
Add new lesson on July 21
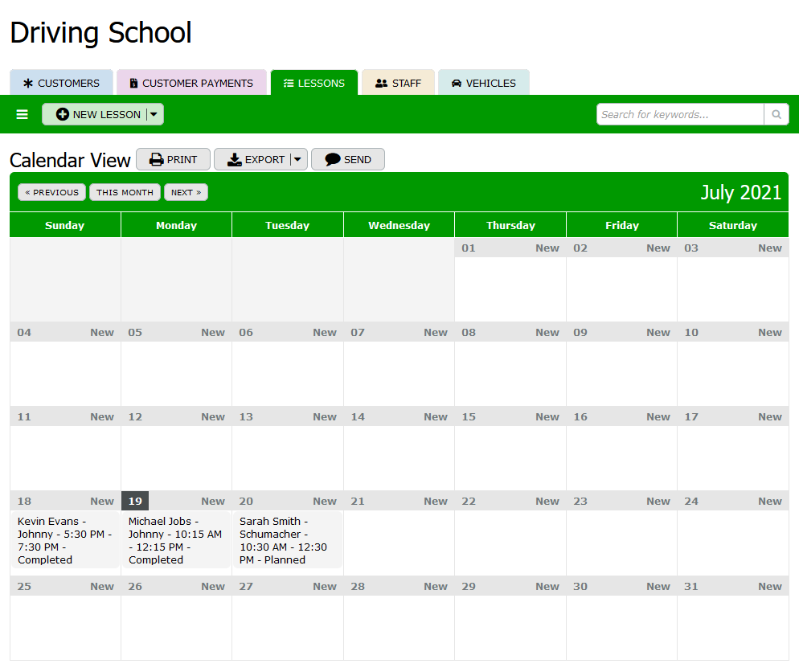[436, 502]
